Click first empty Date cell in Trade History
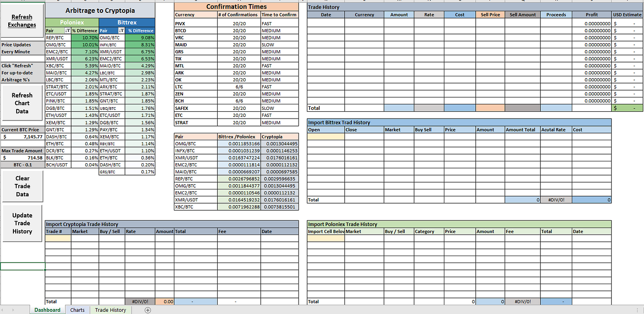This screenshot has width=644, height=314. pyautogui.click(x=326, y=23)
